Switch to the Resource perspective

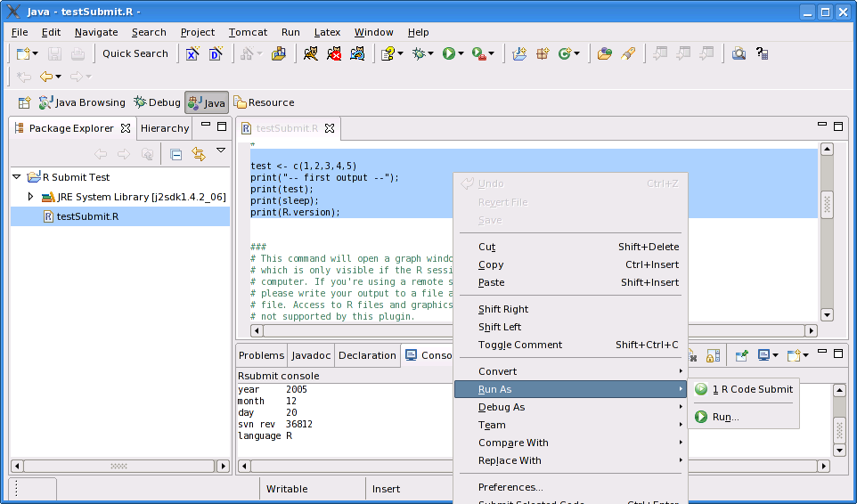[x=264, y=102]
